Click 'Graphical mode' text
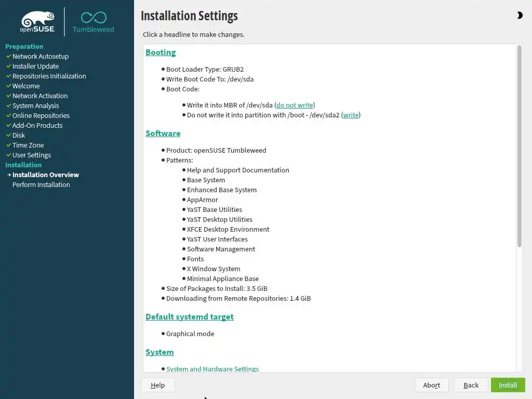Image resolution: width=532 pixels, height=399 pixels. point(190,334)
